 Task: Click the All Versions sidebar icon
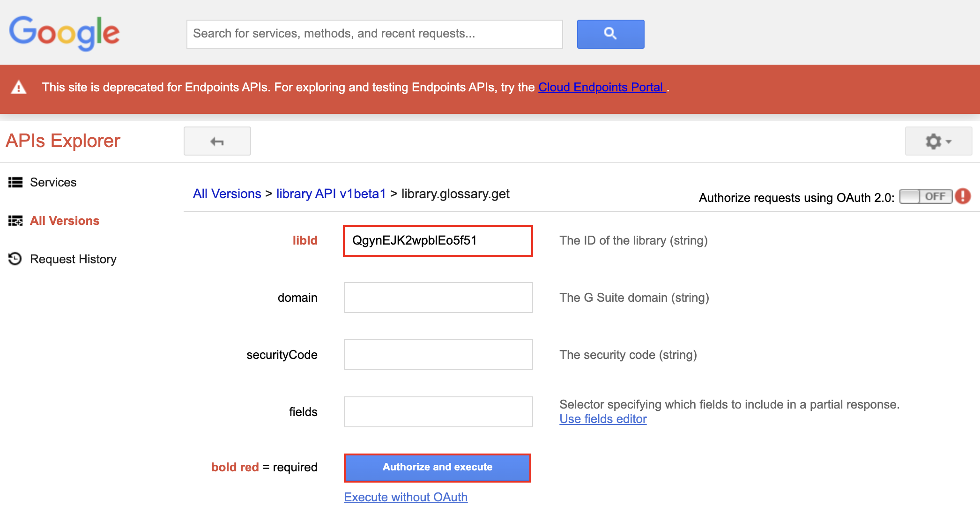[15, 221]
